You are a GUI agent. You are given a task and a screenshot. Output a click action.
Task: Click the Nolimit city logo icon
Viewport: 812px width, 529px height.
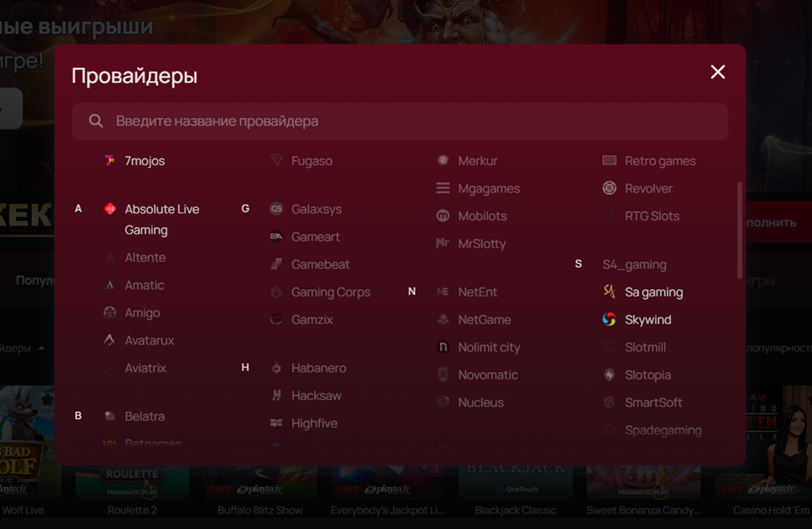[443, 347]
